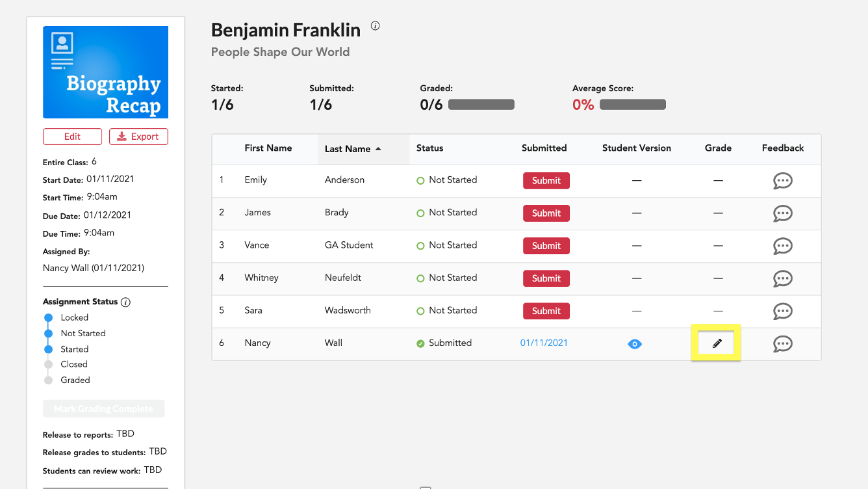The height and width of the screenshot is (489, 868).
Task: Select the Locked status radio dot
Action: (48, 318)
